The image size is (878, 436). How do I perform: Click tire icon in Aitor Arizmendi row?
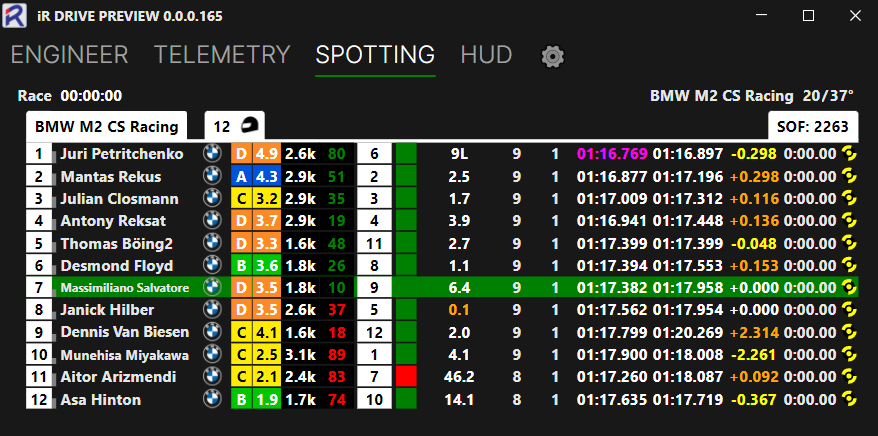[x=849, y=377]
